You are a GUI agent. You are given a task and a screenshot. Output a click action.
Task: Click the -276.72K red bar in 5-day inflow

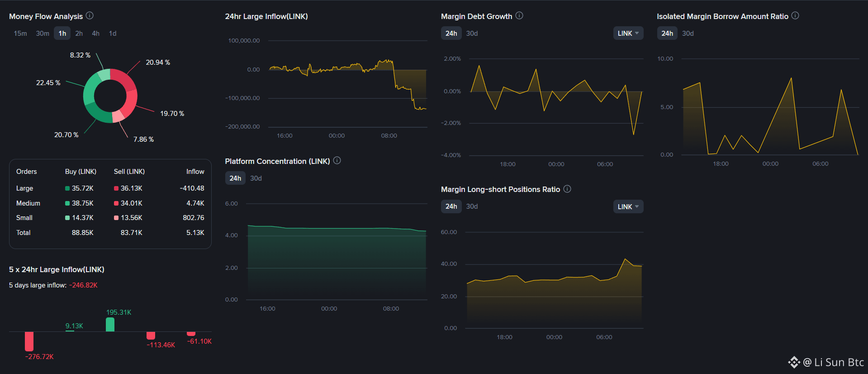pos(29,341)
